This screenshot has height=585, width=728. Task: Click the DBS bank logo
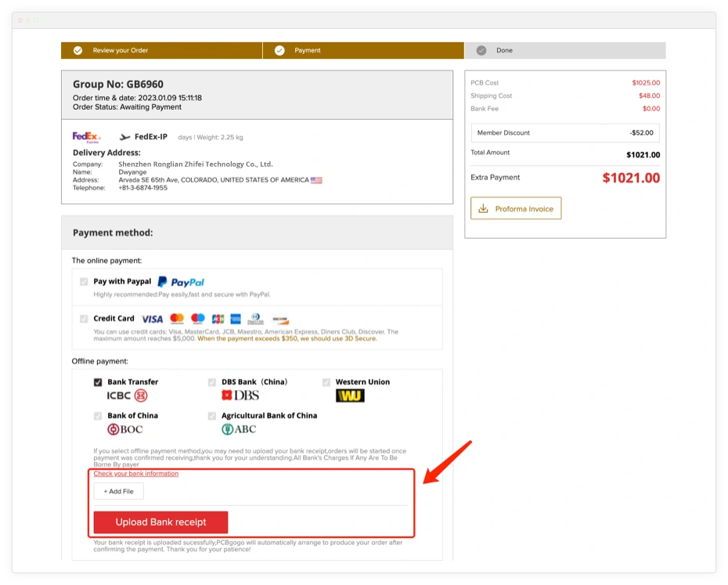[x=240, y=395]
